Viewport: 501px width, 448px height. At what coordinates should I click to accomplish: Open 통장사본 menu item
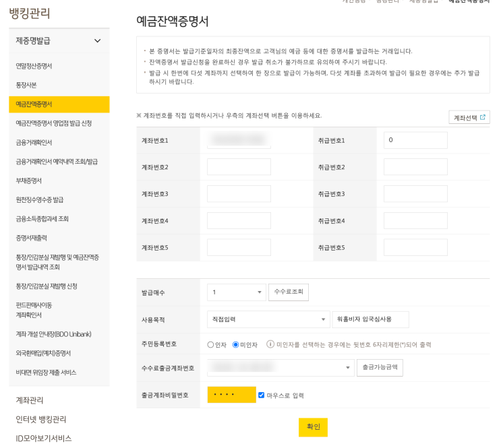click(x=26, y=86)
